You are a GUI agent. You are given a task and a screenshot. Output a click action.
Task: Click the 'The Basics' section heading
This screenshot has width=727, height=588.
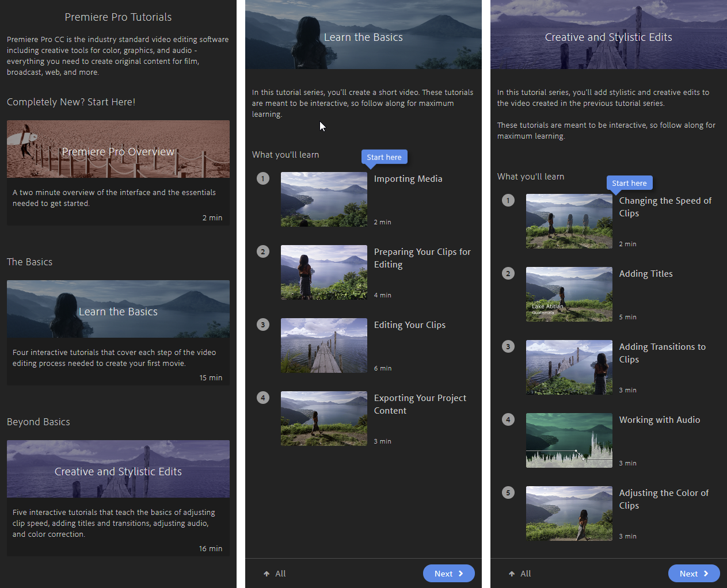[x=29, y=262]
